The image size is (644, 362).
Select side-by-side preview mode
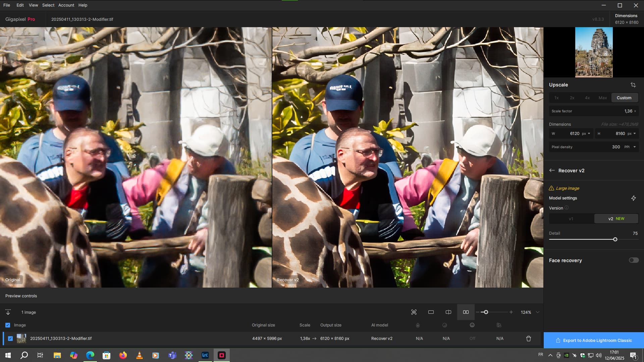click(466, 312)
